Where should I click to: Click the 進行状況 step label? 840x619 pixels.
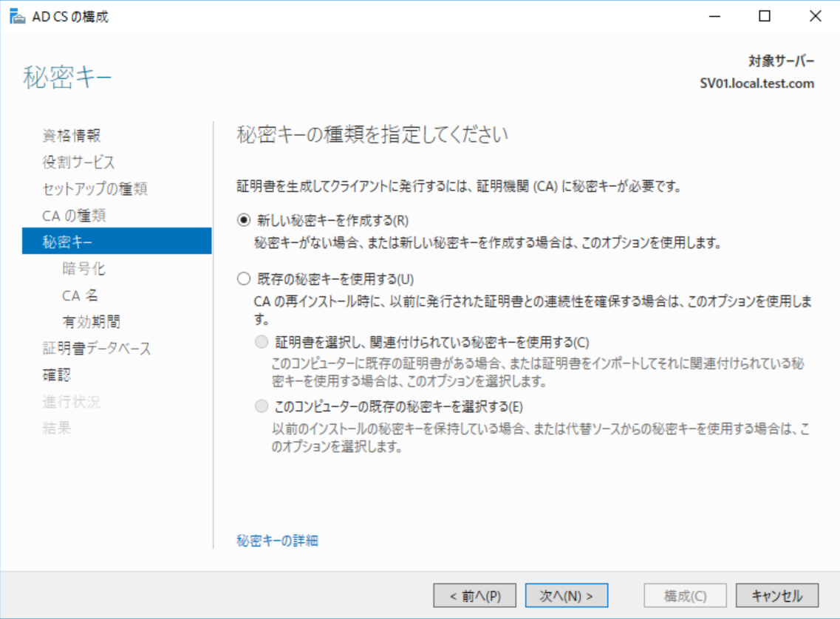tap(71, 402)
